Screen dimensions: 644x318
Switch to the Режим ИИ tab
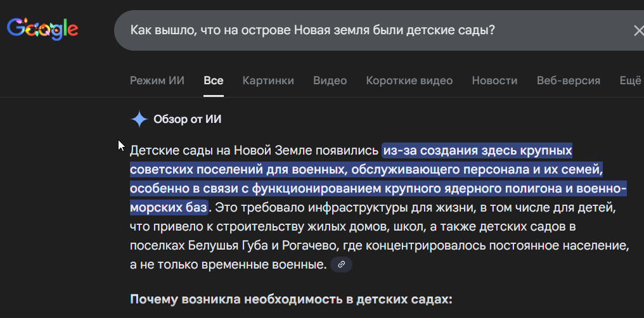coord(157,80)
